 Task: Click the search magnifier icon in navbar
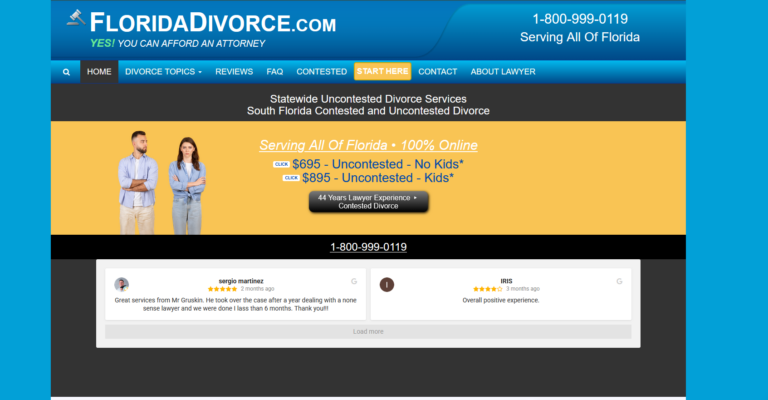[66, 72]
